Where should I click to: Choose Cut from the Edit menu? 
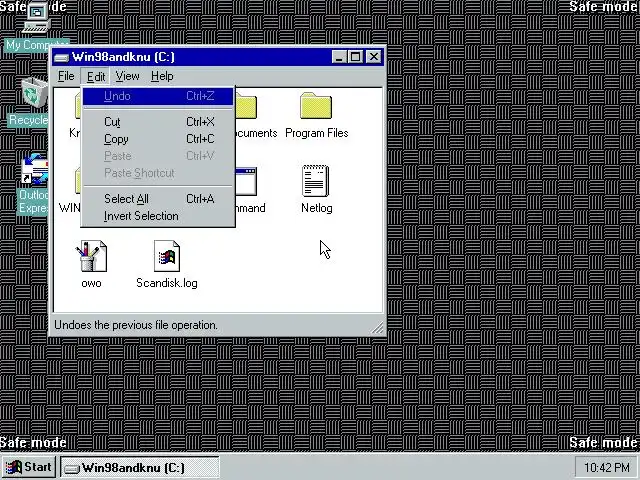point(158,122)
